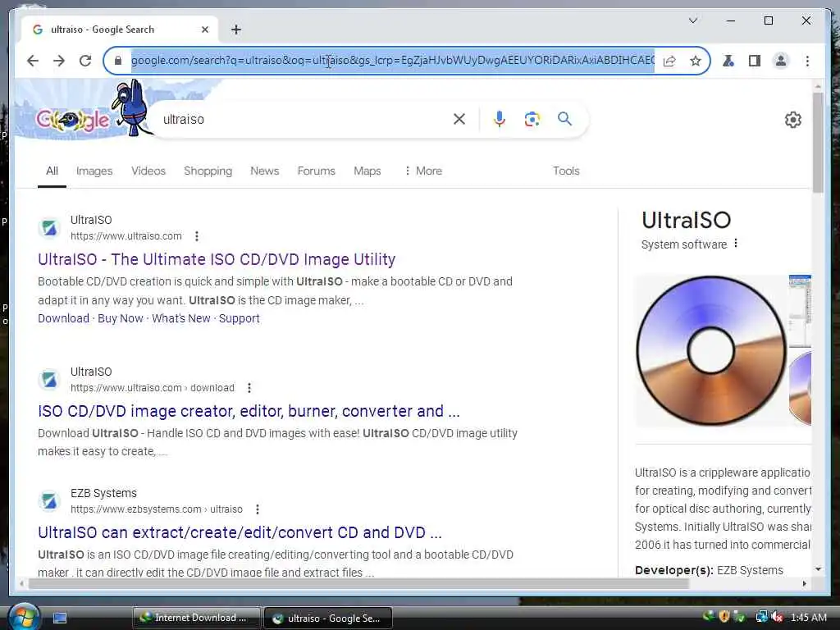840x630 pixels.
Task: Open options for ezbsystems.com result
Action: [x=258, y=509]
